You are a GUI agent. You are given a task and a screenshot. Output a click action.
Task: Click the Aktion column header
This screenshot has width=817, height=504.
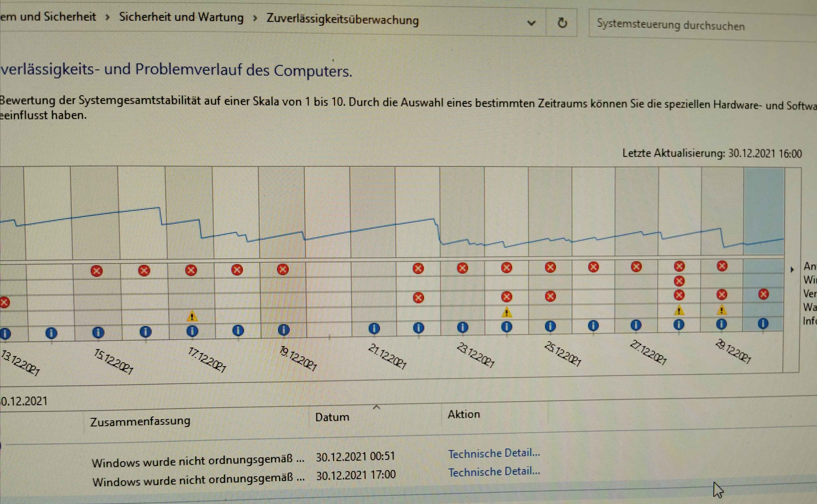464,414
